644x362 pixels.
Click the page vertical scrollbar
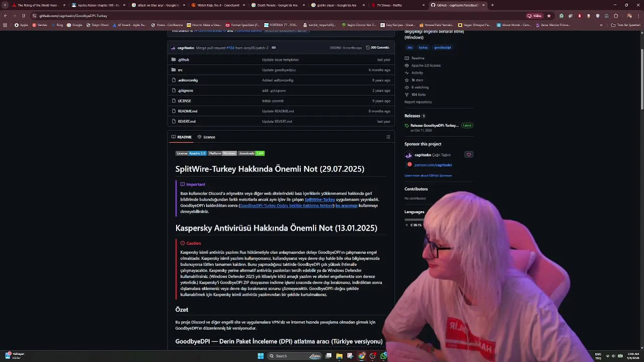tap(641, 79)
